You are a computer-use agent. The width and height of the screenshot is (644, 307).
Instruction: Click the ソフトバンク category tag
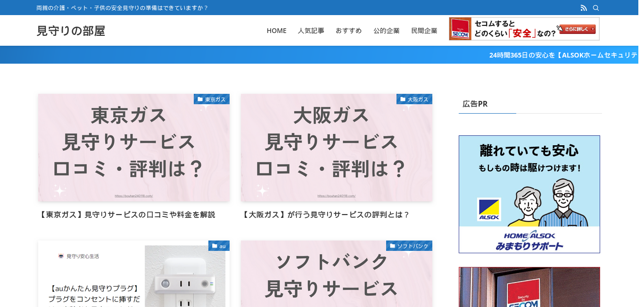tap(409, 246)
